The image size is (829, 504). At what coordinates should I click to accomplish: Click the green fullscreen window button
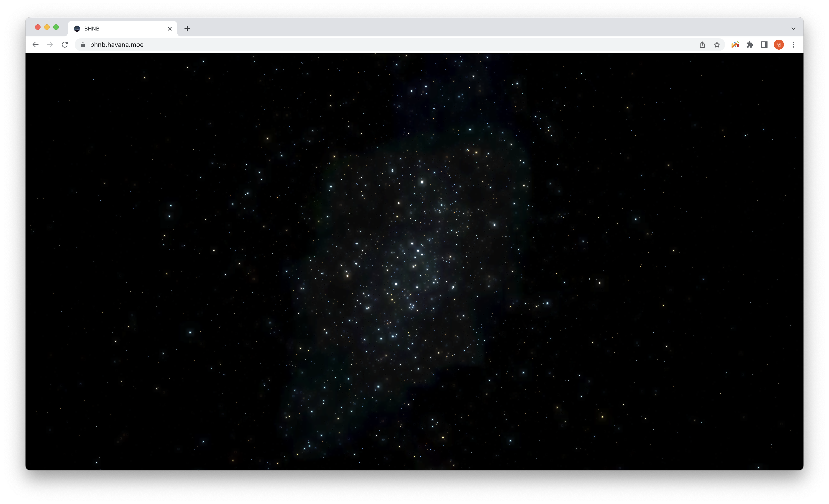[x=56, y=27]
